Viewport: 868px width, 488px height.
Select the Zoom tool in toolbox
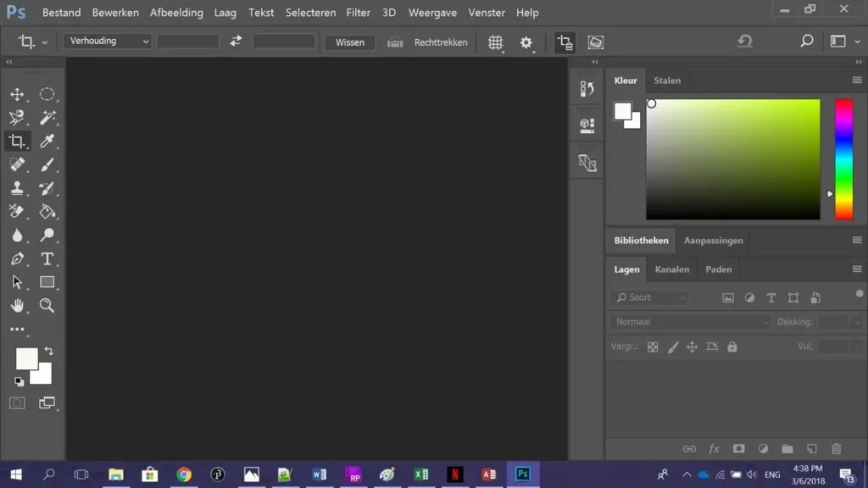(x=47, y=306)
